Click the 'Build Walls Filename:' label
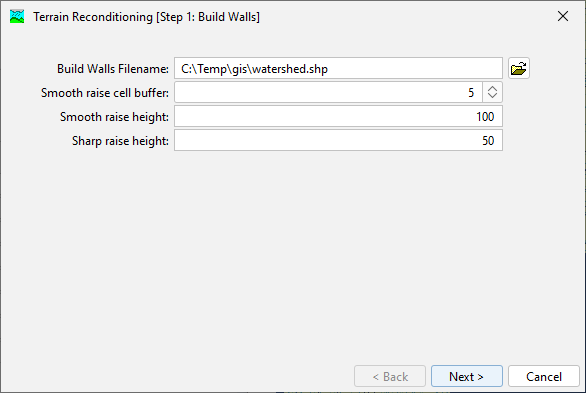The width and height of the screenshot is (586, 393). (112, 69)
